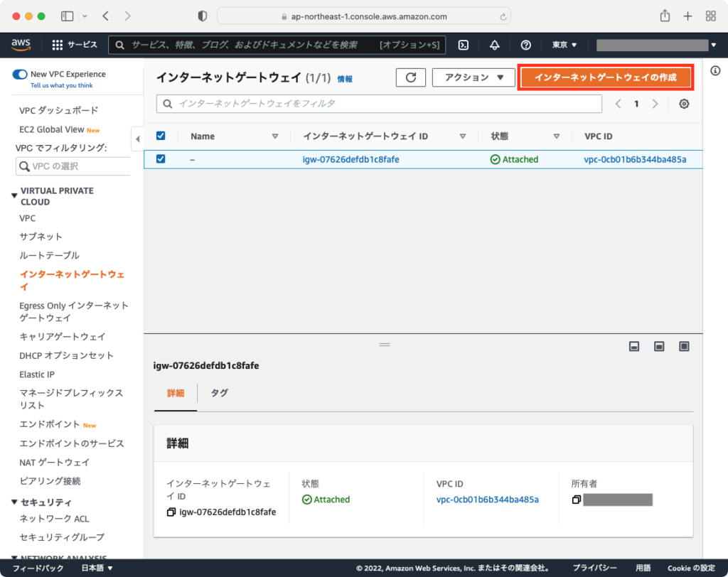Image resolution: width=728 pixels, height=577 pixels.
Task: Focus the Safari address bar
Action: tap(364, 16)
